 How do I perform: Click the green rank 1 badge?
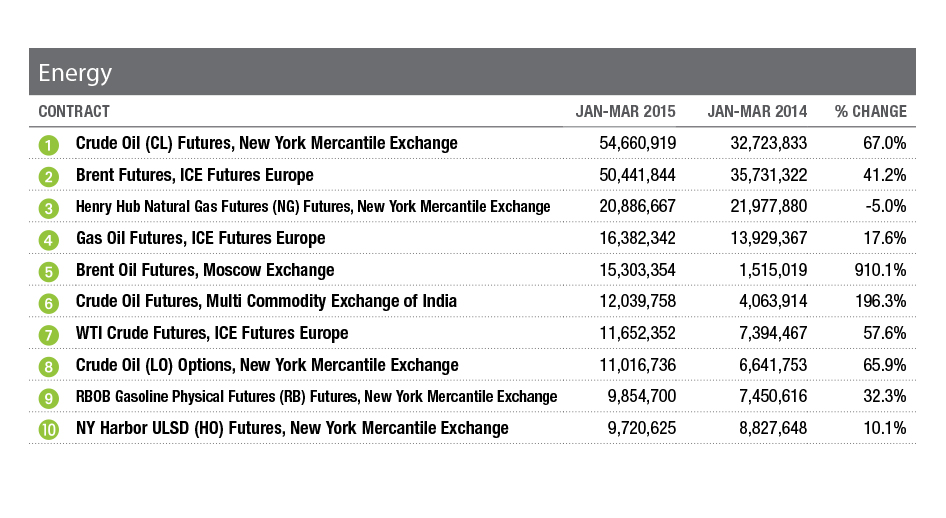[x=49, y=144]
